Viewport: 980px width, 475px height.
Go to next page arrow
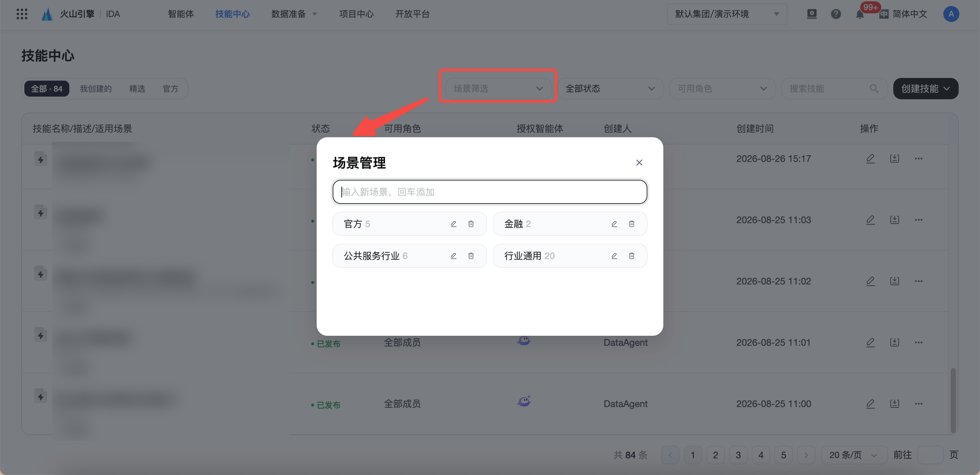pyautogui.click(x=806, y=455)
